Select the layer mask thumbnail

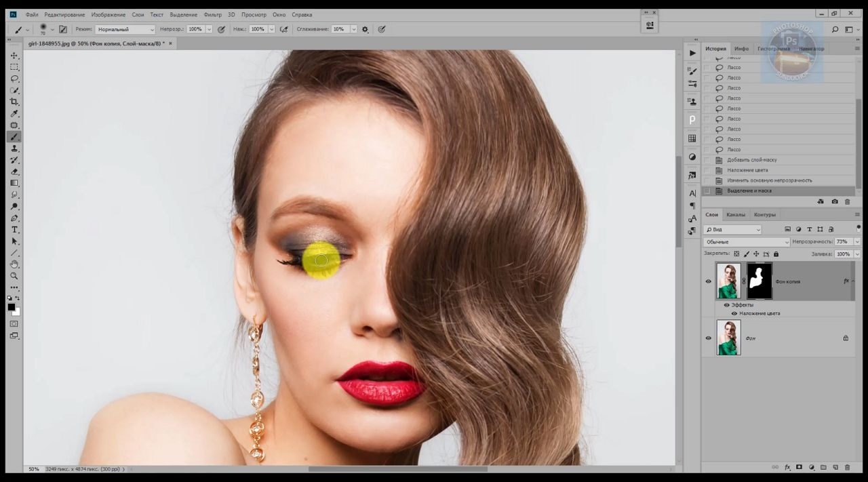pos(759,281)
